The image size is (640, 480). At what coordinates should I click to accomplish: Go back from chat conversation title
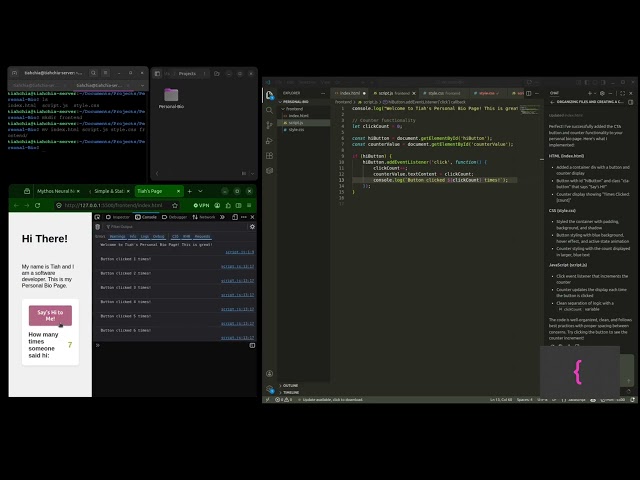click(552, 102)
